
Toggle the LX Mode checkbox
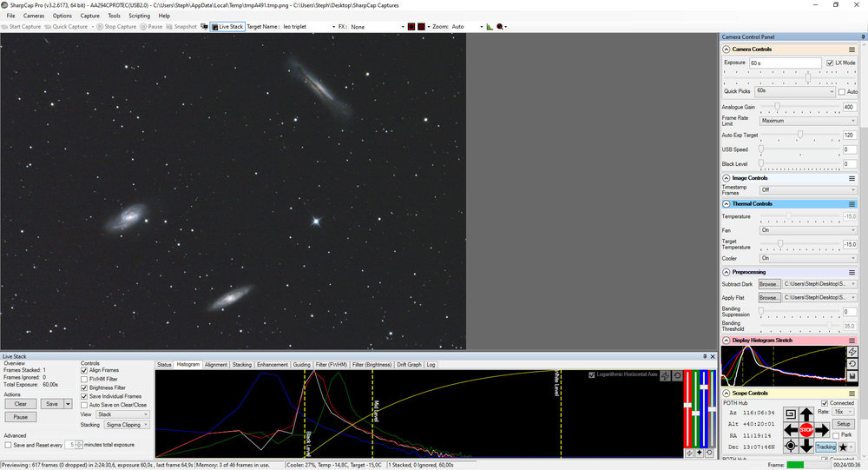pyautogui.click(x=830, y=63)
